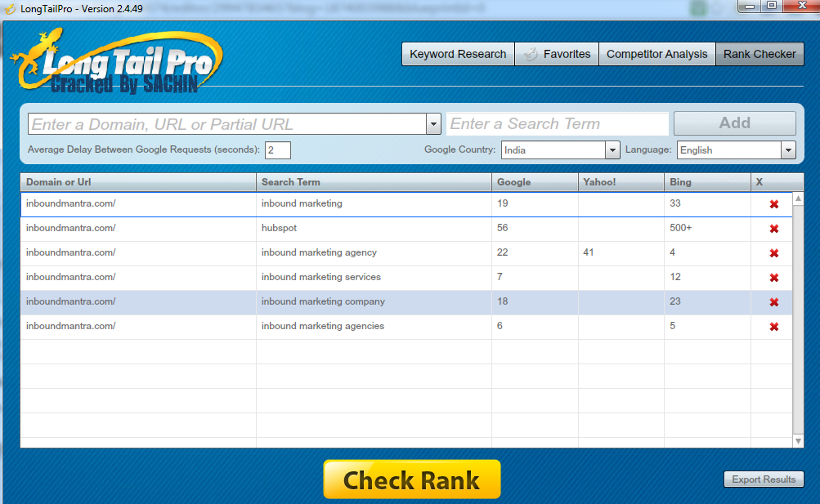Select the 'inbound marketing services' cell
The width and height of the screenshot is (820, 504).
374,278
